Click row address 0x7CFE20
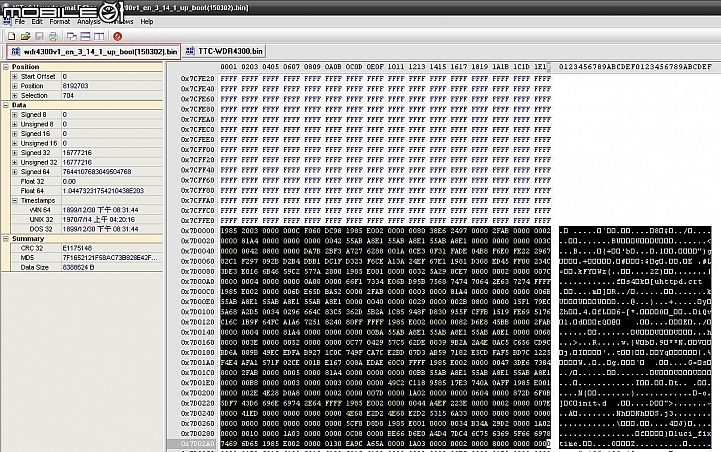 pyautogui.click(x=197, y=79)
